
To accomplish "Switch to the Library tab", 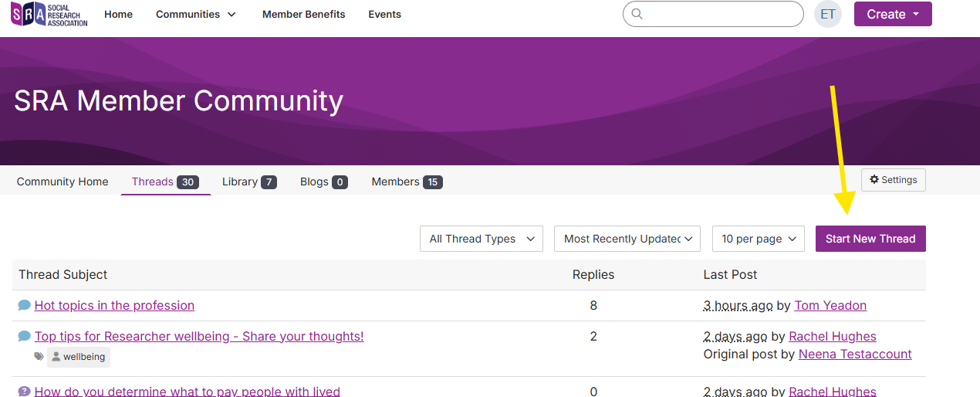I will point(249,182).
